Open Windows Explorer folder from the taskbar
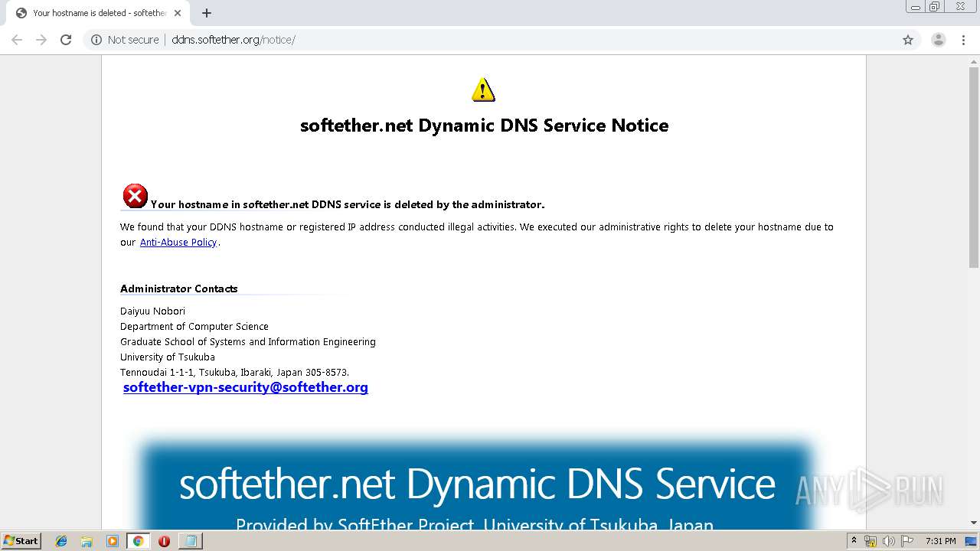The height and width of the screenshot is (551, 980). [x=87, y=541]
